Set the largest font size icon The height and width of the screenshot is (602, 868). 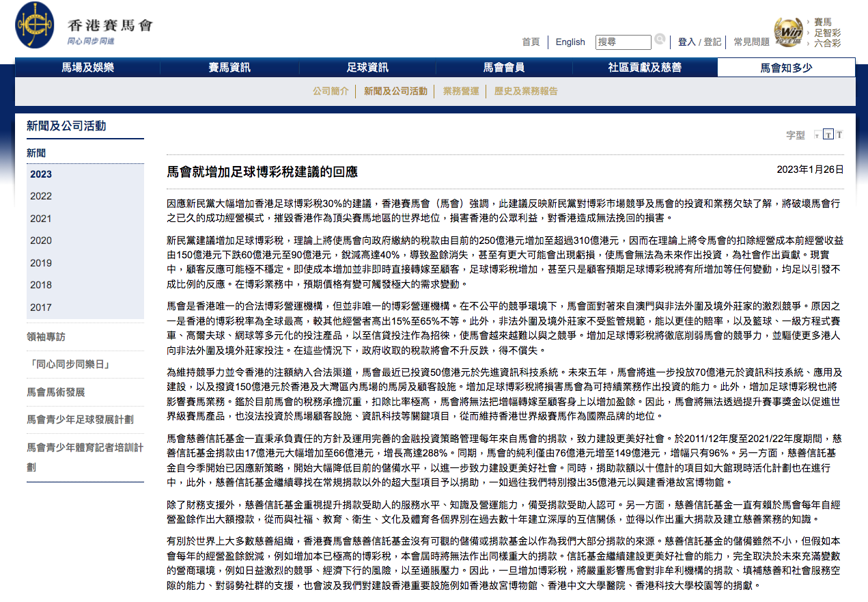(x=839, y=135)
